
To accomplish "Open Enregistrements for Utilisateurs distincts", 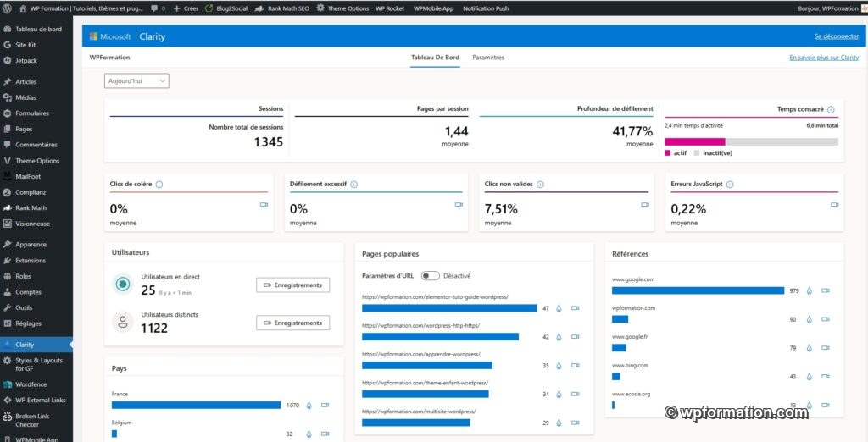I will click(x=292, y=323).
